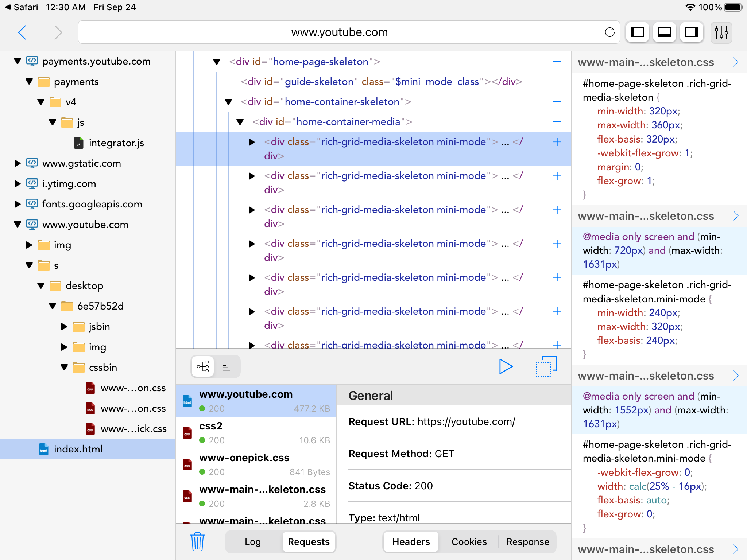Click the integrator.js file icon
The image size is (747, 560).
tap(79, 143)
